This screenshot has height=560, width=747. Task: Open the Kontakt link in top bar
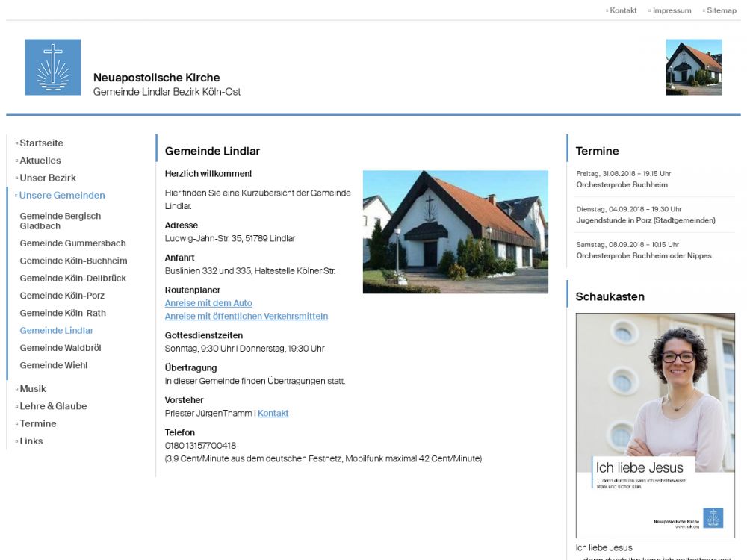pos(623,10)
